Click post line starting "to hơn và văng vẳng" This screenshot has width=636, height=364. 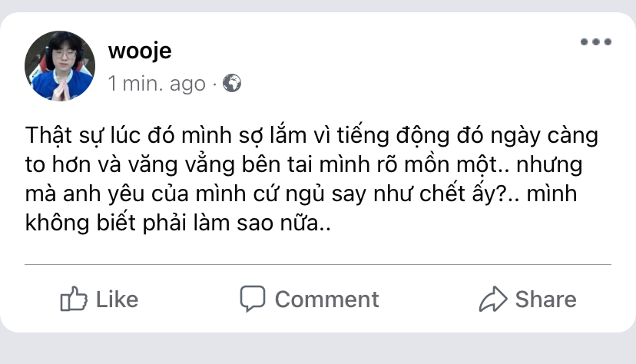pyautogui.click(x=304, y=165)
